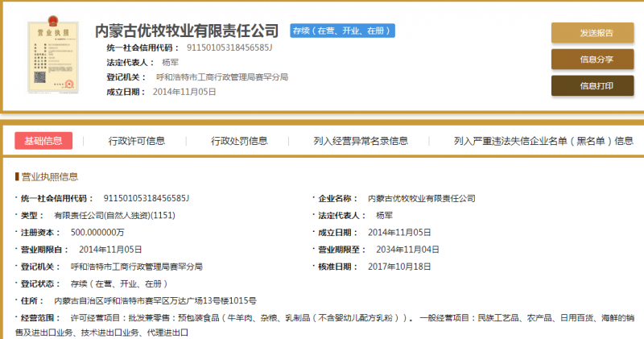Image resolution: width=644 pixels, height=339 pixels.
Task: Click the 核准日期 value 2017年10月18日
Action: coord(399,267)
